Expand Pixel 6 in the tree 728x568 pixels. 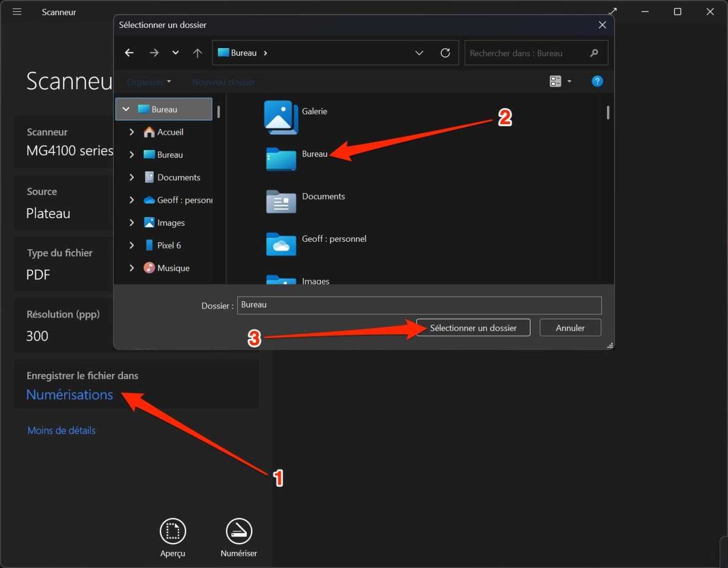[132, 245]
